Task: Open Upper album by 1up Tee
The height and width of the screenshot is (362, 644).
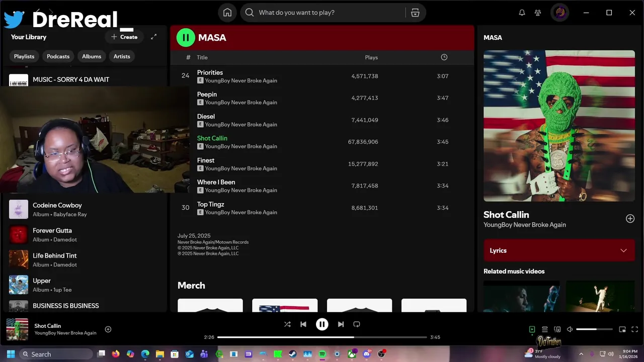Action: (85, 285)
